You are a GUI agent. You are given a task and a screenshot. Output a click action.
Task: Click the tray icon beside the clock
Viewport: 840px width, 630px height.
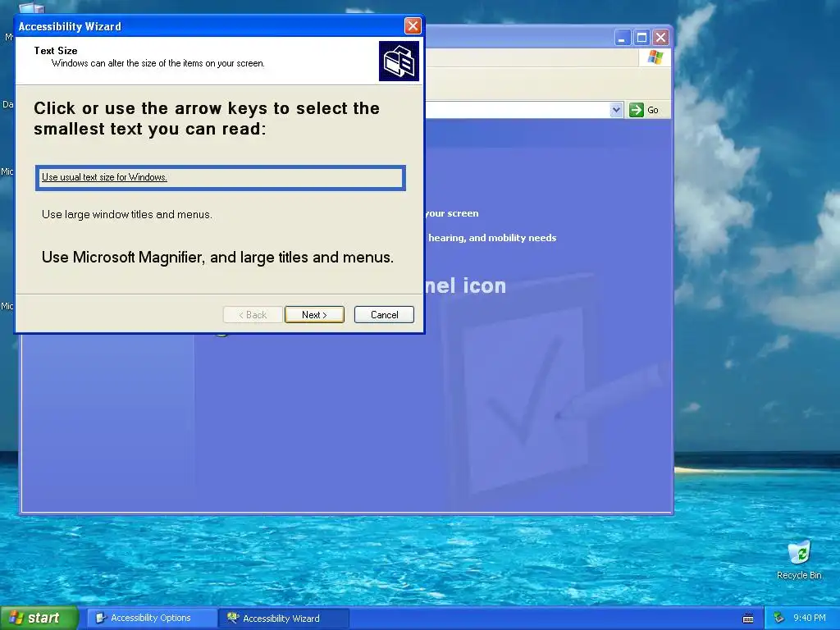(x=778, y=619)
